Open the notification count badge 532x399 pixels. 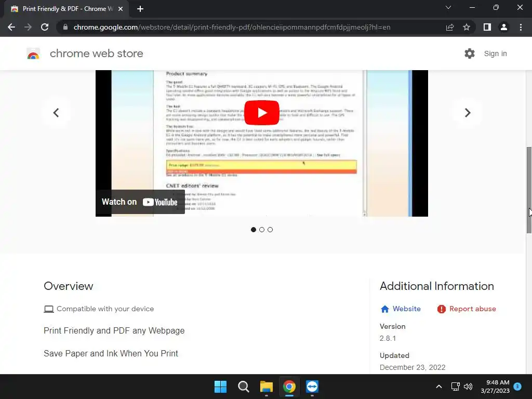tap(517, 386)
